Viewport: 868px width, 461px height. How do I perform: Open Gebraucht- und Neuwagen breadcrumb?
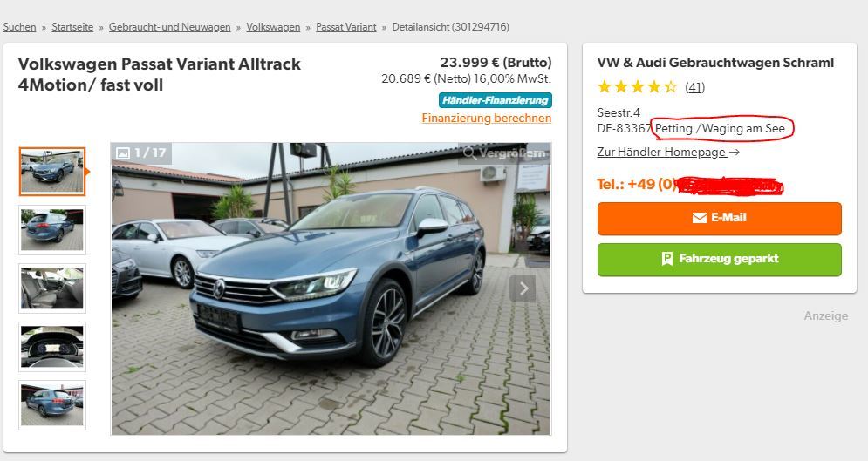(169, 26)
